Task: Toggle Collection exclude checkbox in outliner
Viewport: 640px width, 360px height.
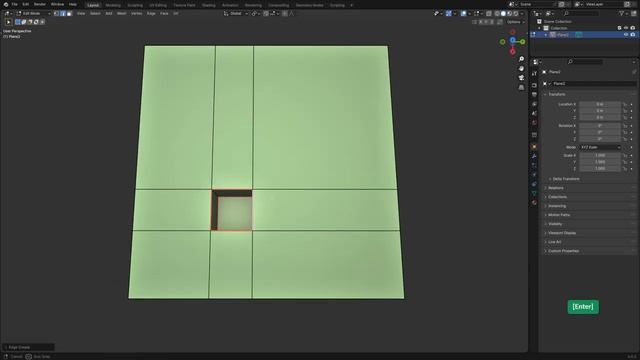Action: click(619, 28)
